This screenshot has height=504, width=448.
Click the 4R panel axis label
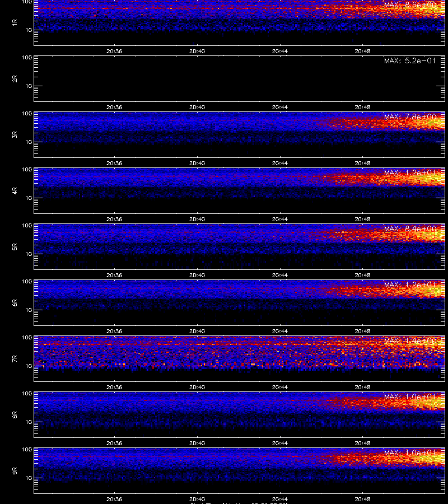click(15, 190)
